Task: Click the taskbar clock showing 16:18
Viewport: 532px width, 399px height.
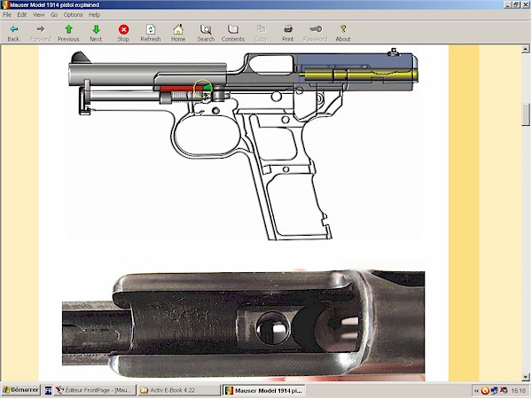Action: click(x=519, y=391)
